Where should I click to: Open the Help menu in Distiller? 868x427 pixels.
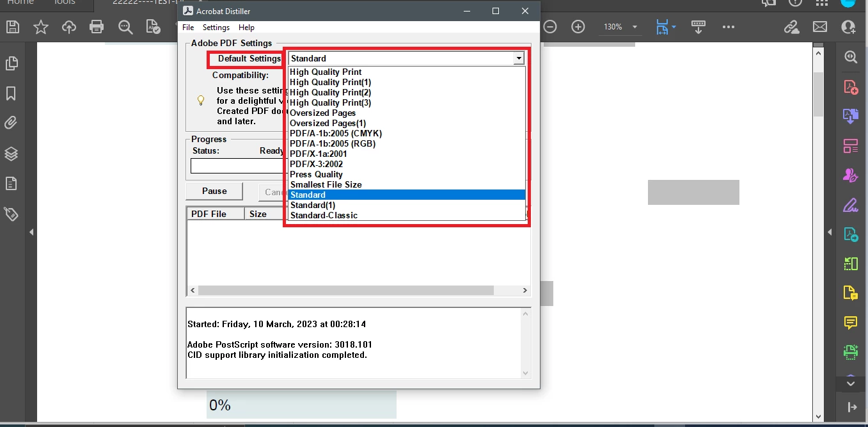click(246, 28)
